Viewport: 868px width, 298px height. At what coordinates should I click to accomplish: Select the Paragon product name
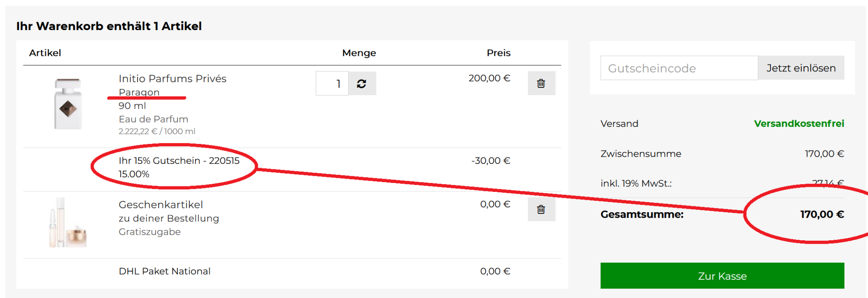(139, 92)
